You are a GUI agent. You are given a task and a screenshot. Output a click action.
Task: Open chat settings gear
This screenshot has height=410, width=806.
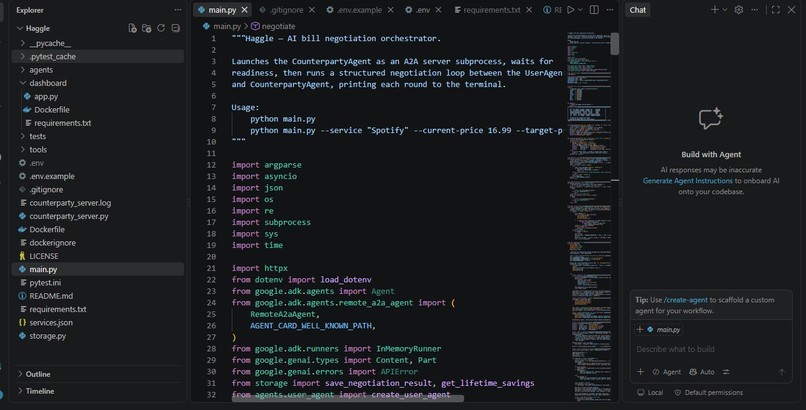pos(739,10)
